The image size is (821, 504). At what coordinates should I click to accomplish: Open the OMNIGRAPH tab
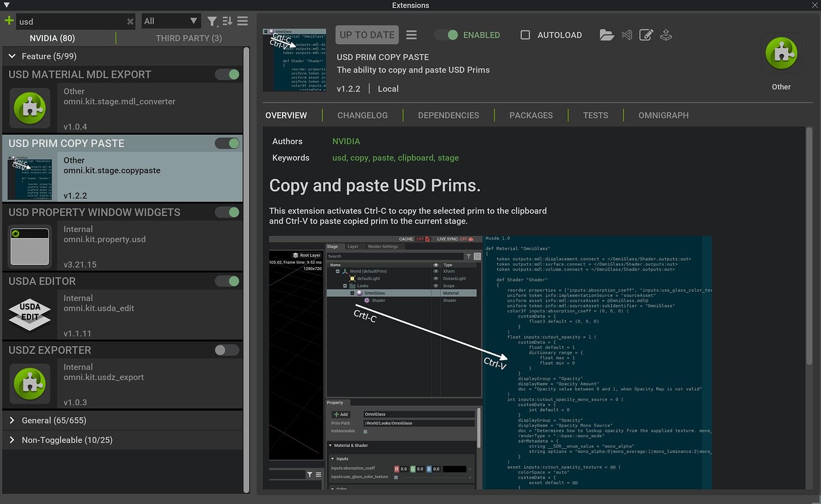click(663, 115)
